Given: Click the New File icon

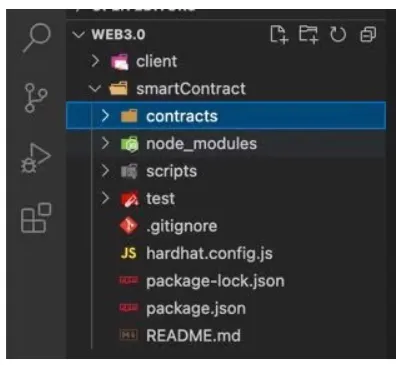Looking at the screenshot, I should pyautogui.click(x=279, y=34).
